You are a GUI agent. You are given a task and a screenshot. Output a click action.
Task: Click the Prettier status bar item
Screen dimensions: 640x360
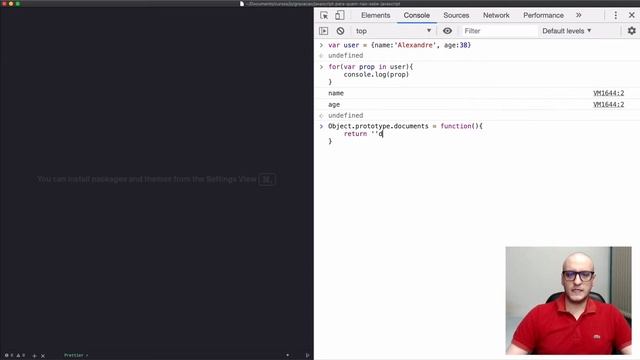tap(76, 356)
